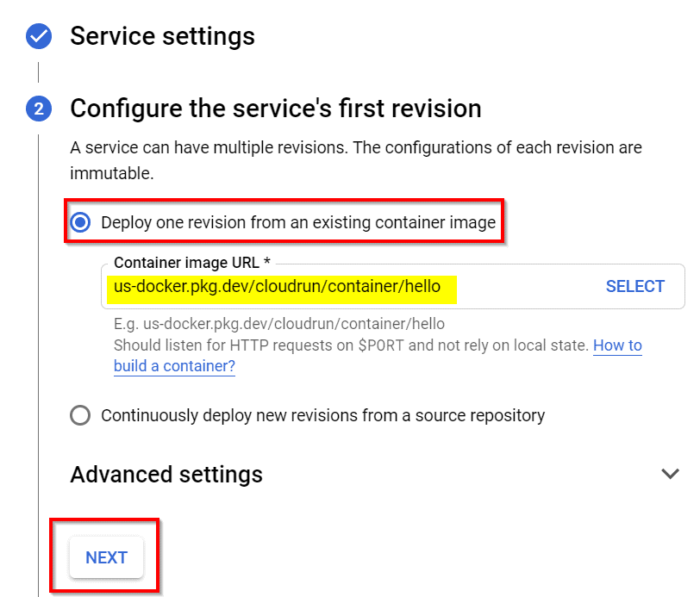Click the blue checkmark icon on Service settings

(37, 36)
